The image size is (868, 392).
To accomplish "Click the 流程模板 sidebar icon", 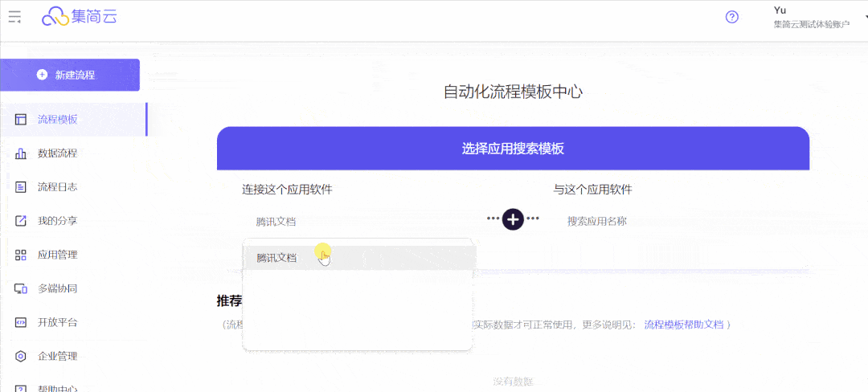I will tap(21, 120).
